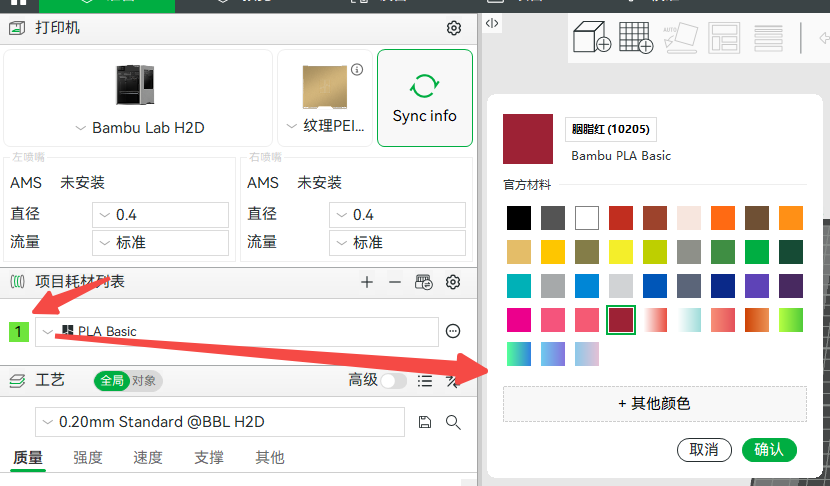Switch to the 强度 tab
This screenshot has width=830, height=486.
coord(88,457)
